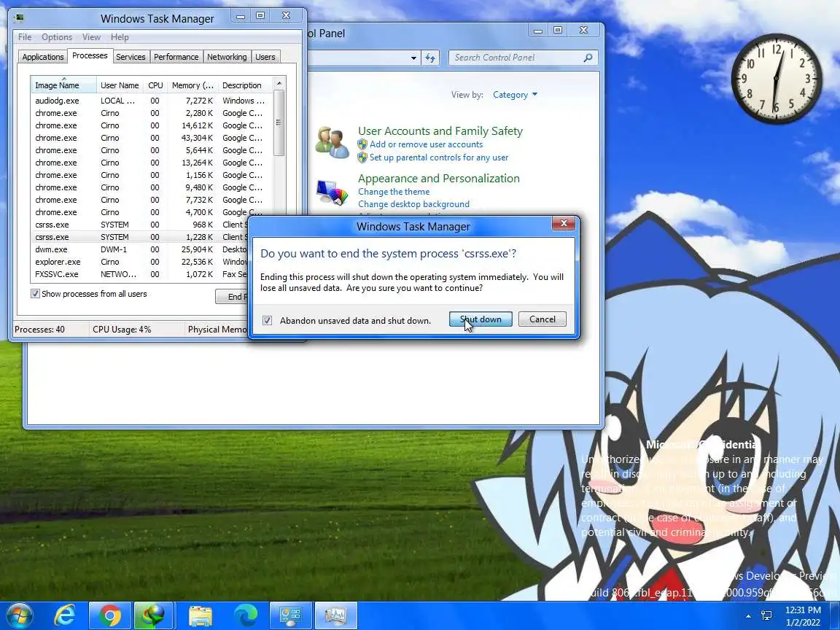
Task: Click Add or remove user accounts link
Action: 426,144
